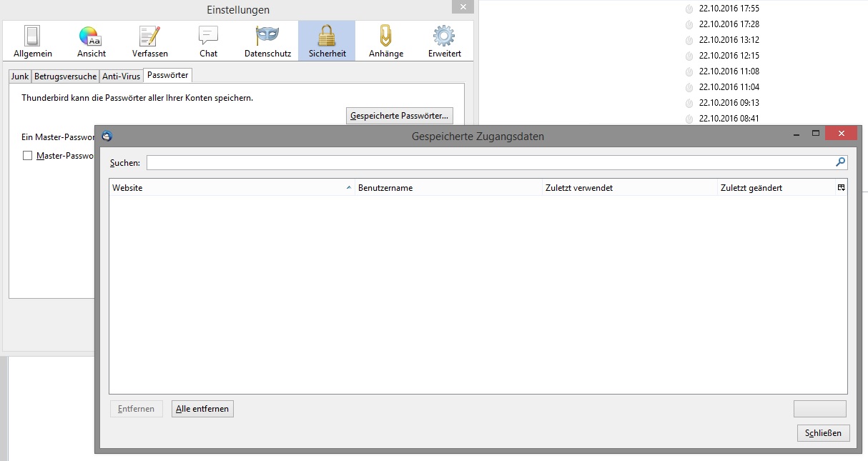Image resolution: width=868 pixels, height=461 pixels.
Task: Maximize the Gespeicherte Zugangsdaten dialog
Action: [815, 134]
